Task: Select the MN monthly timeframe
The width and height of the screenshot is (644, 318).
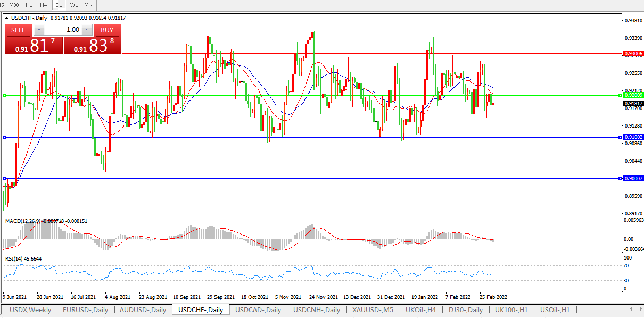Action: click(88, 5)
